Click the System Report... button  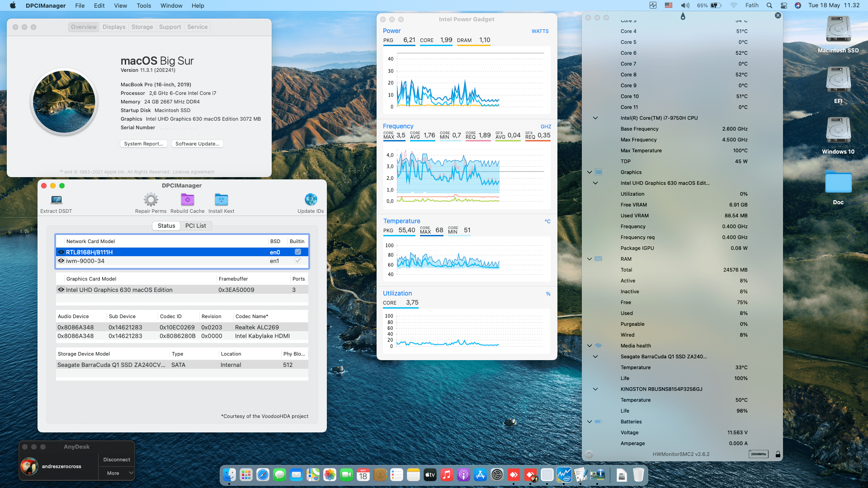click(144, 144)
